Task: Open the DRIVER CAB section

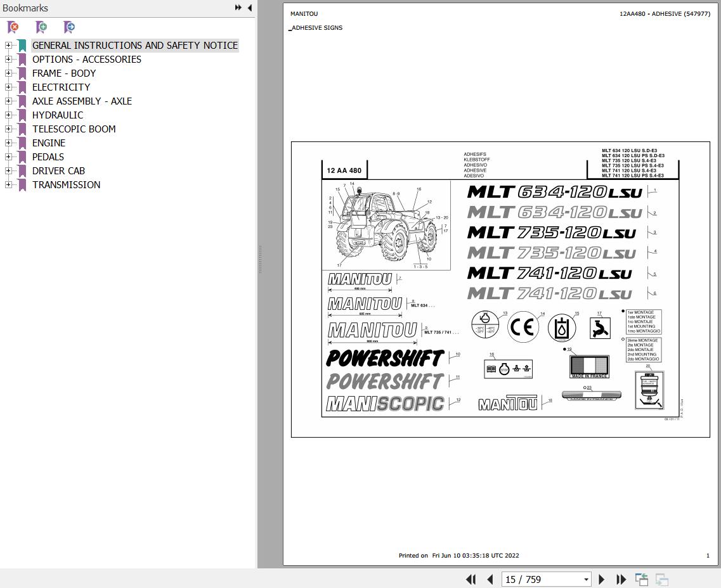Action: (x=58, y=170)
